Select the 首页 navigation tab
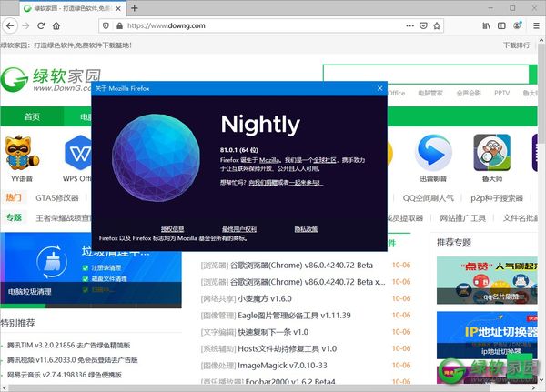 (32, 116)
